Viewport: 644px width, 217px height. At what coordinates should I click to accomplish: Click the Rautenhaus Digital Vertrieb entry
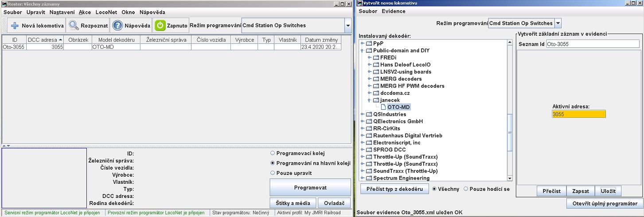[x=408, y=136]
